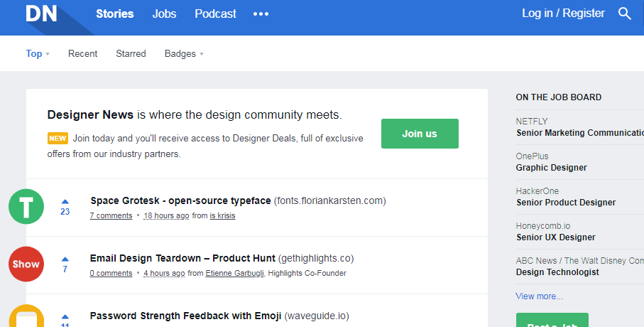Open Email Design Teardown – Product Hunt story
644x327 pixels.
click(x=182, y=258)
